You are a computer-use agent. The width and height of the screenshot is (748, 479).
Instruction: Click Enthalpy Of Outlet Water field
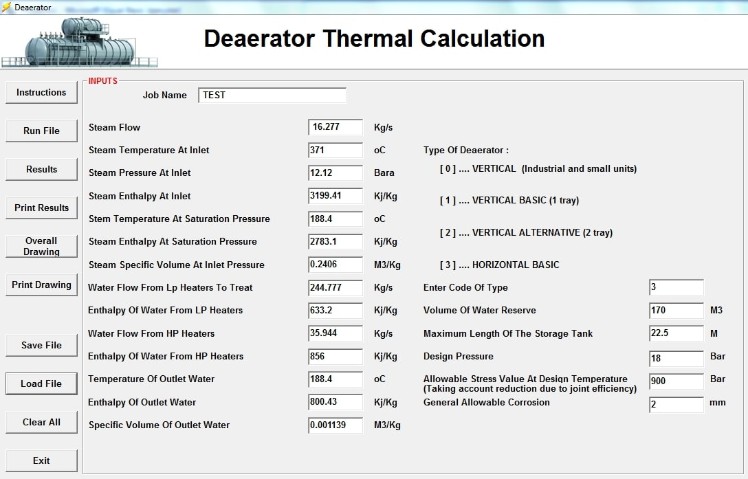tap(335, 402)
